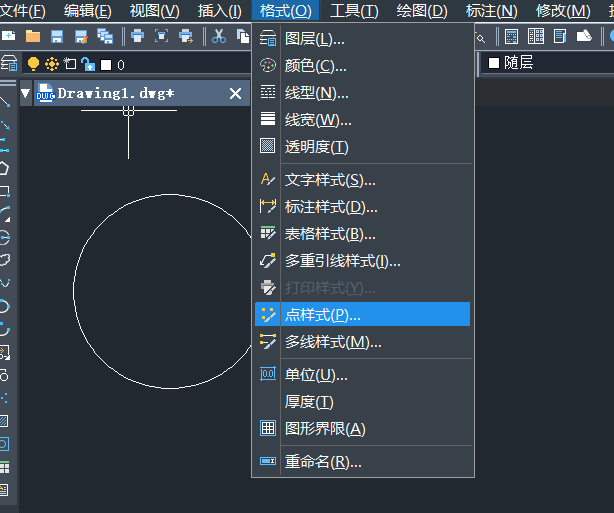
Task: Choose 多线样式(M)... menu entry
Action: coord(362,342)
